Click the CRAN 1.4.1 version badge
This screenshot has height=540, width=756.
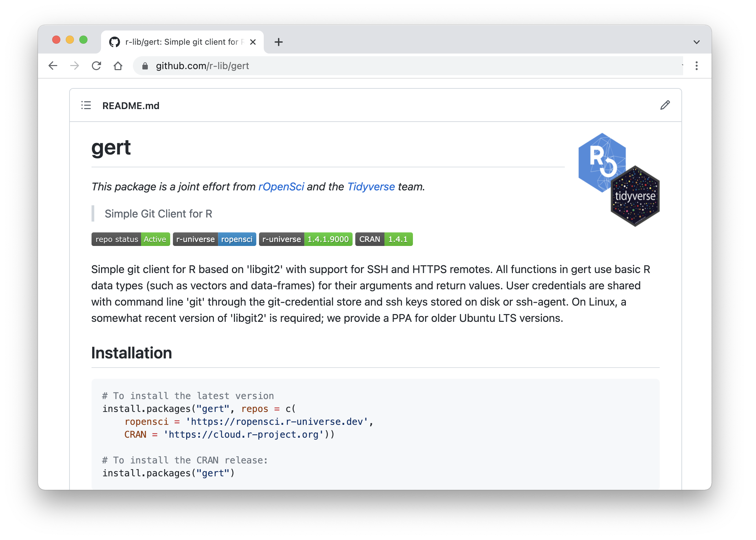(x=384, y=239)
